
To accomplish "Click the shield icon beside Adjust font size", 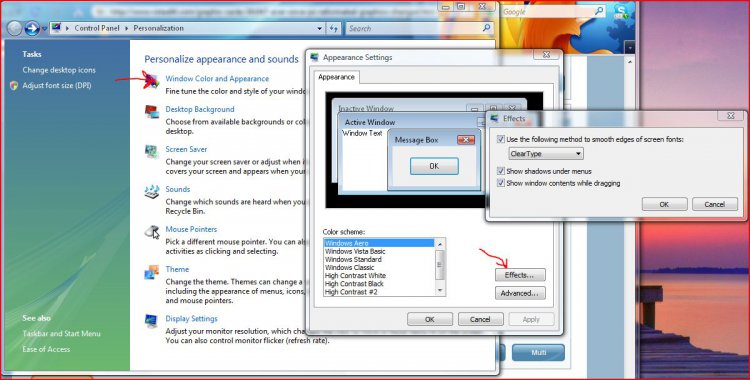I will (x=14, y=86).
